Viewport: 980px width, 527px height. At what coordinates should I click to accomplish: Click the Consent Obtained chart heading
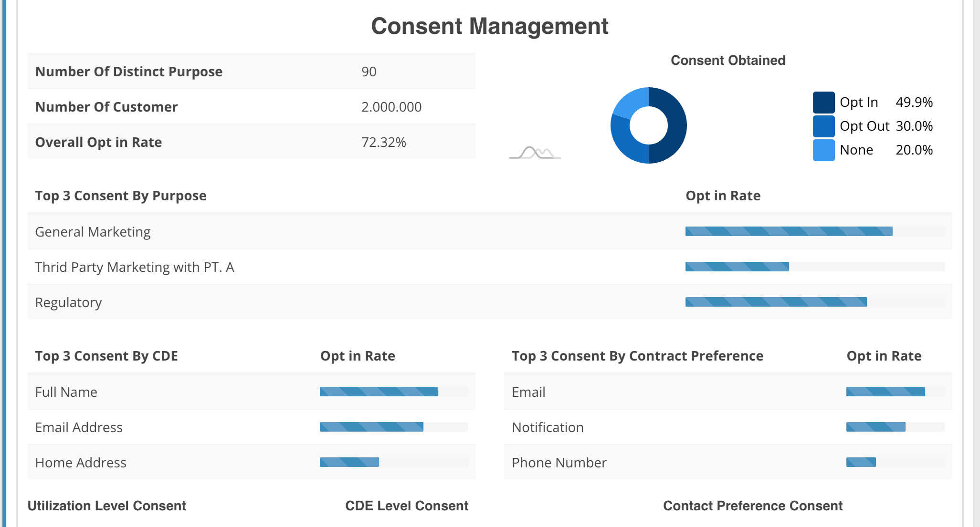click(728, 61)
